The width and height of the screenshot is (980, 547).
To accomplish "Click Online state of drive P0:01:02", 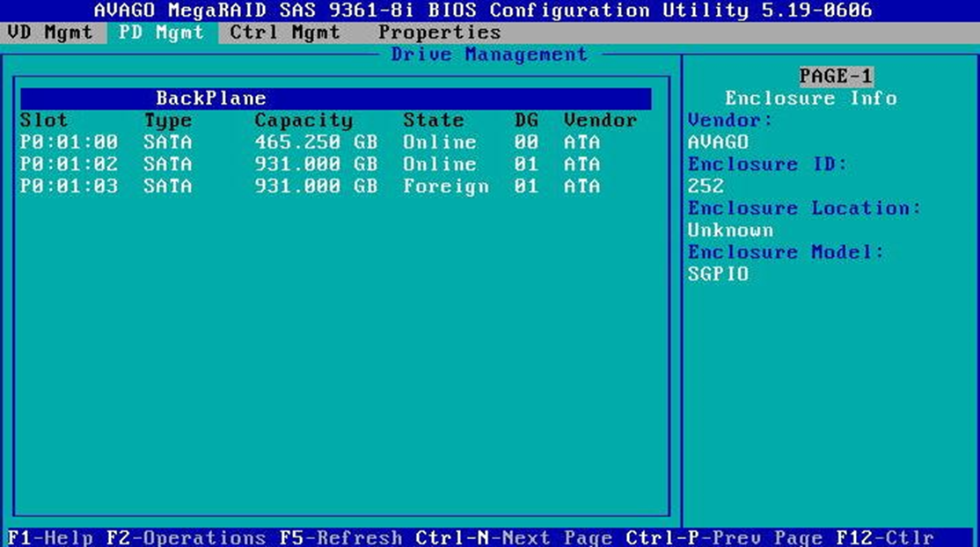I will click(x=439, y=164).
